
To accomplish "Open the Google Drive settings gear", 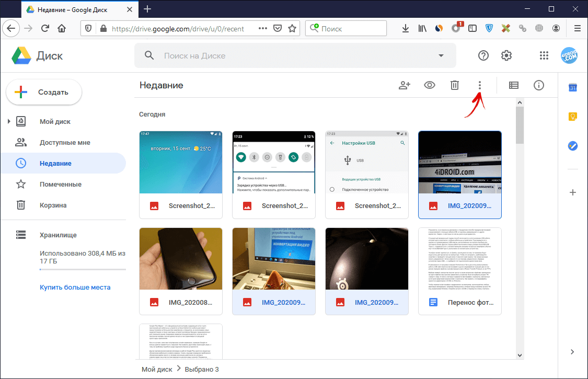I will (506, 56).
